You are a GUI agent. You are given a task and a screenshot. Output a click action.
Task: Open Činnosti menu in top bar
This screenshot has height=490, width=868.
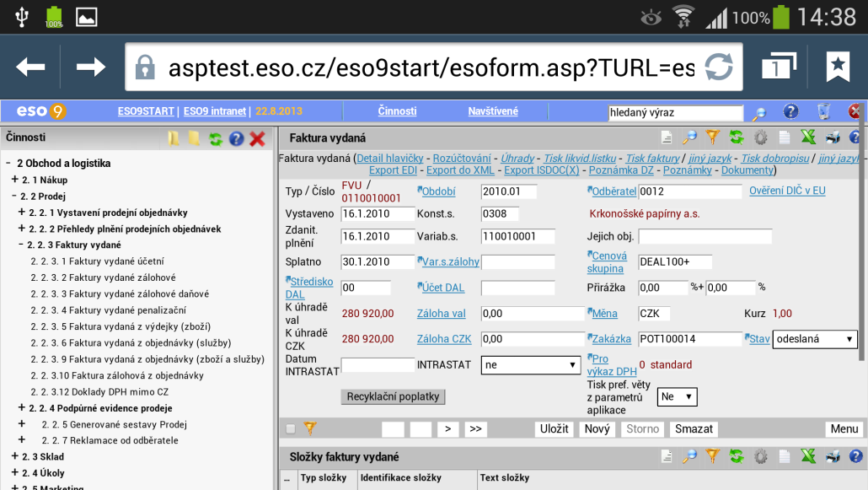click(398, 110)
